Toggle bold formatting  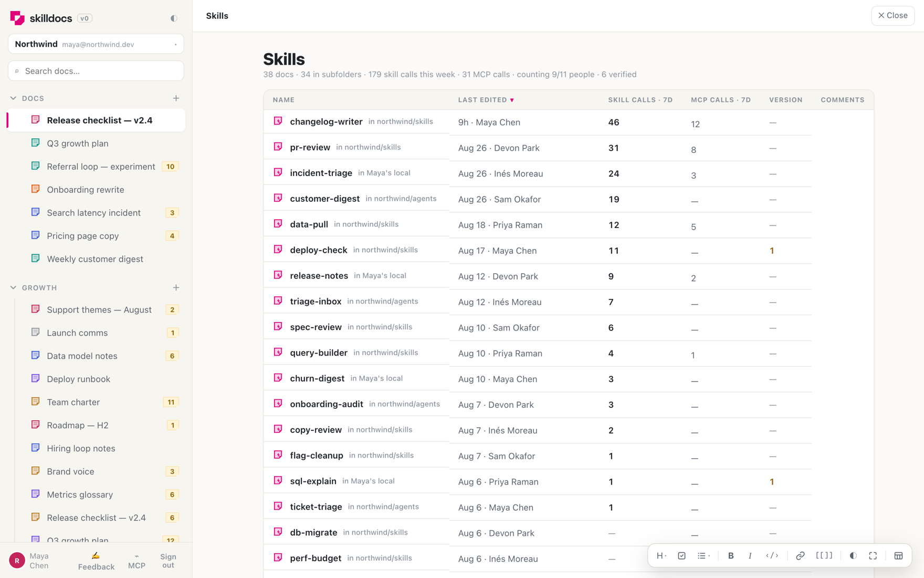[731, 556]
